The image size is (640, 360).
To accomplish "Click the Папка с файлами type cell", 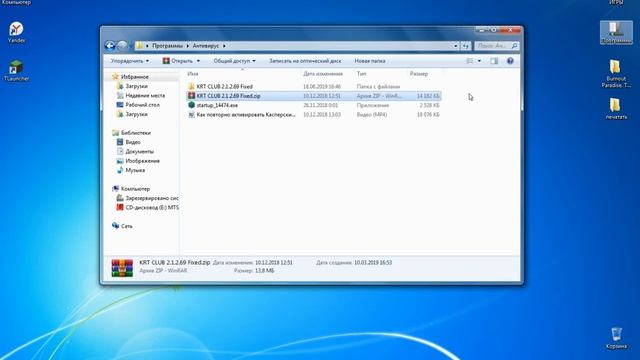I will click(x=378, y=87).
